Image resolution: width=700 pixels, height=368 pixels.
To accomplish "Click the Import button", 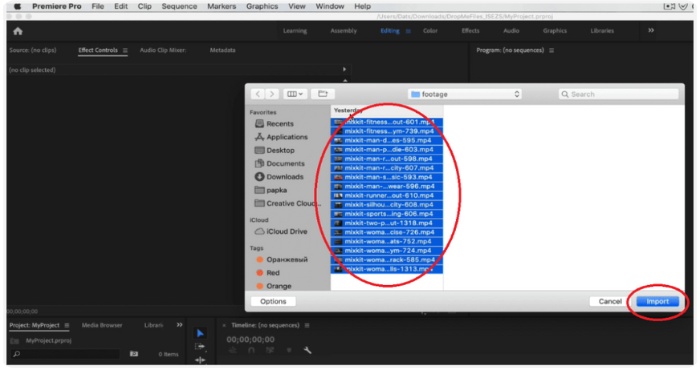I will [658, 301].
